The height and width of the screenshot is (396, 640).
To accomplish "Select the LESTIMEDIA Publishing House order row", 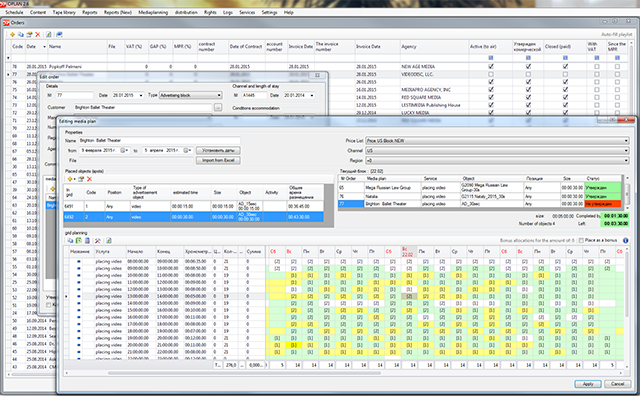I will [x=318, y=105].
